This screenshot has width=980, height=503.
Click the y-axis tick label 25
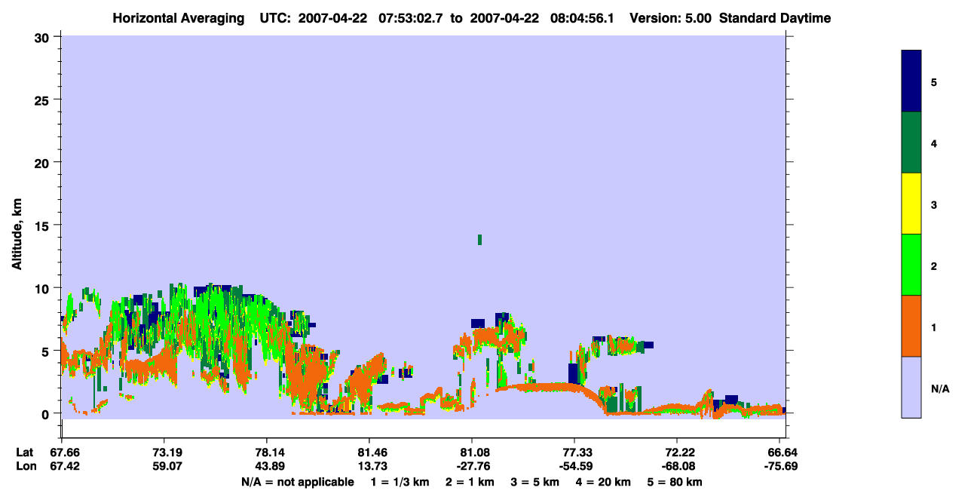coord(44,100)
